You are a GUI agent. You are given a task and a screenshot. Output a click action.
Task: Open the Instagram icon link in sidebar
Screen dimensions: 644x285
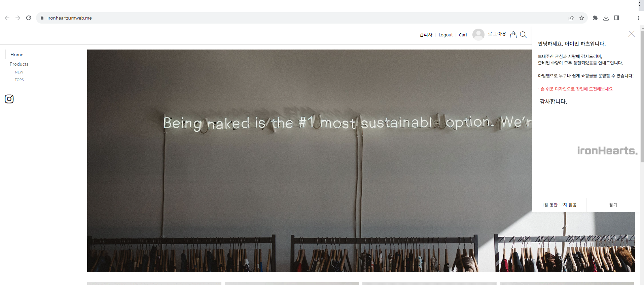[9, 99]
